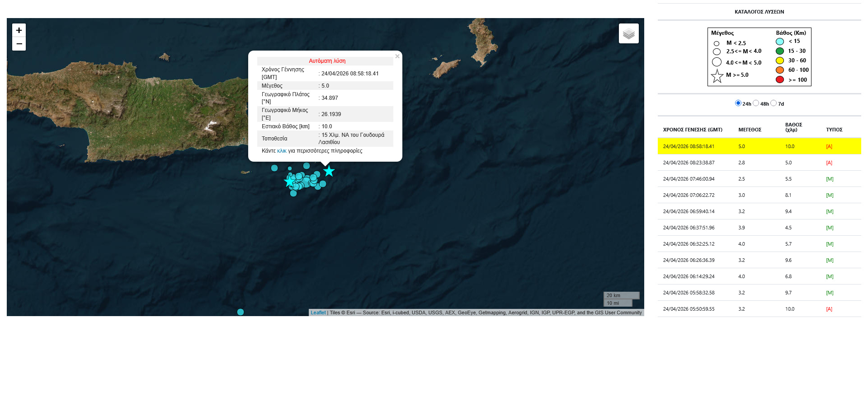
Task: Click the star marker left of cluster
Action: coord(289,182)
